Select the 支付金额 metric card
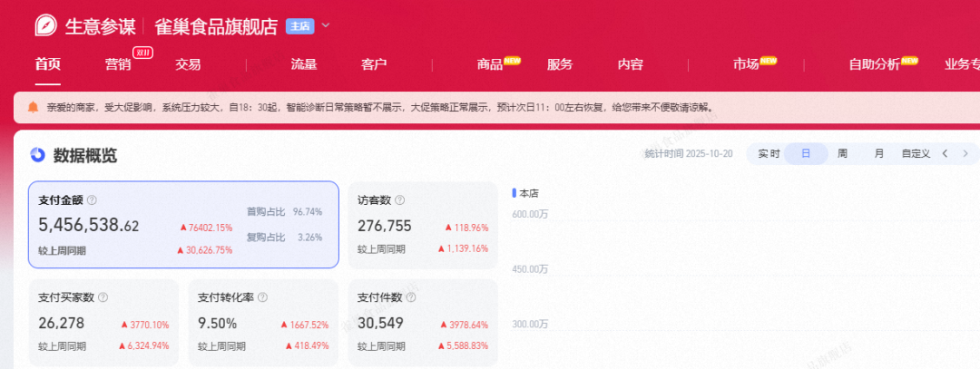Screen dimensions: 980x369 [183, 225]
